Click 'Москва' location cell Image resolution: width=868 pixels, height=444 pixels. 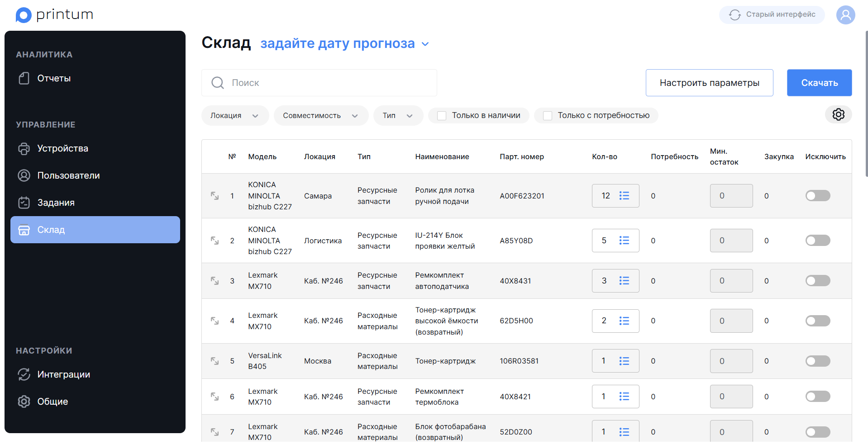click(317, 361)
